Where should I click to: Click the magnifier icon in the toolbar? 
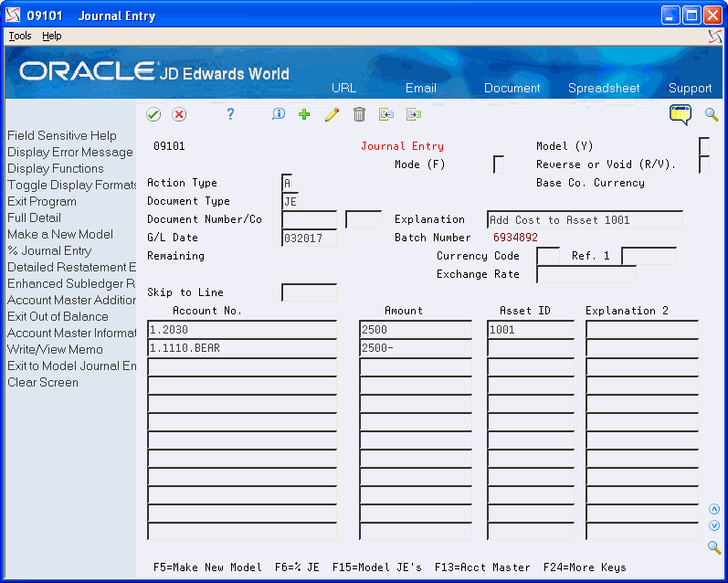click(x=712, y=114)
